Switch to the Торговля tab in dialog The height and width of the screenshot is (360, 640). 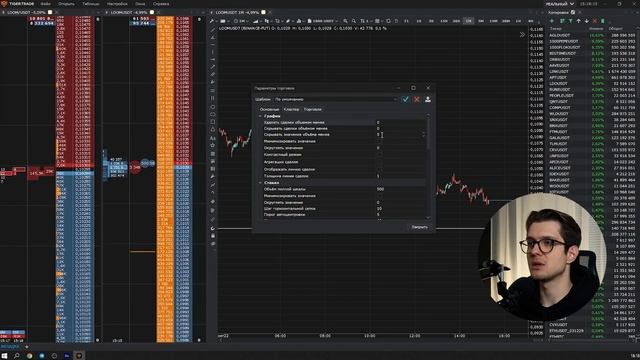pyautogui.click(x=313, y=109)
